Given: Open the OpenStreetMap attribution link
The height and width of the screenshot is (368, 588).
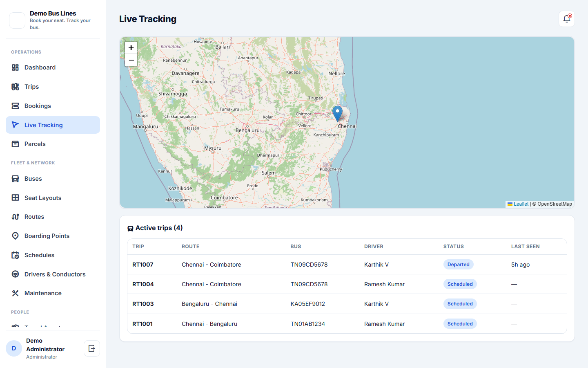Looking at the screenshot, I should click(555, 204).
